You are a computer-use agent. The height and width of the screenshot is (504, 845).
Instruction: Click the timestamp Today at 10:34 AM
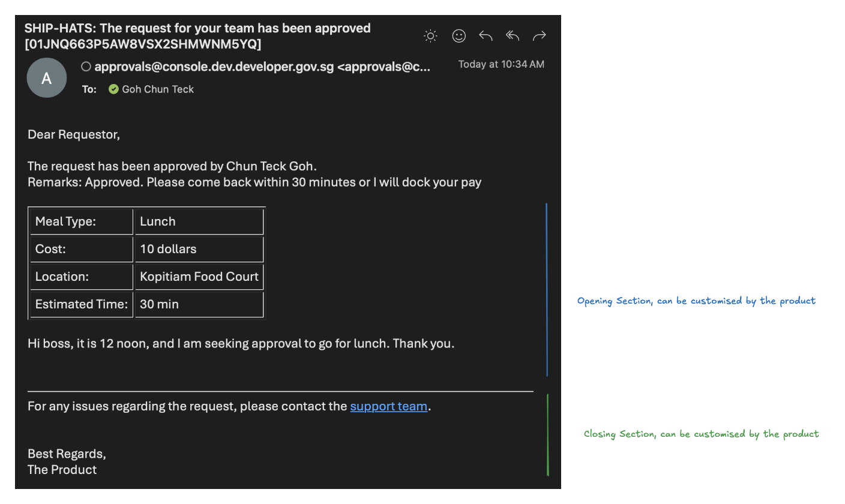coord(501,64)
